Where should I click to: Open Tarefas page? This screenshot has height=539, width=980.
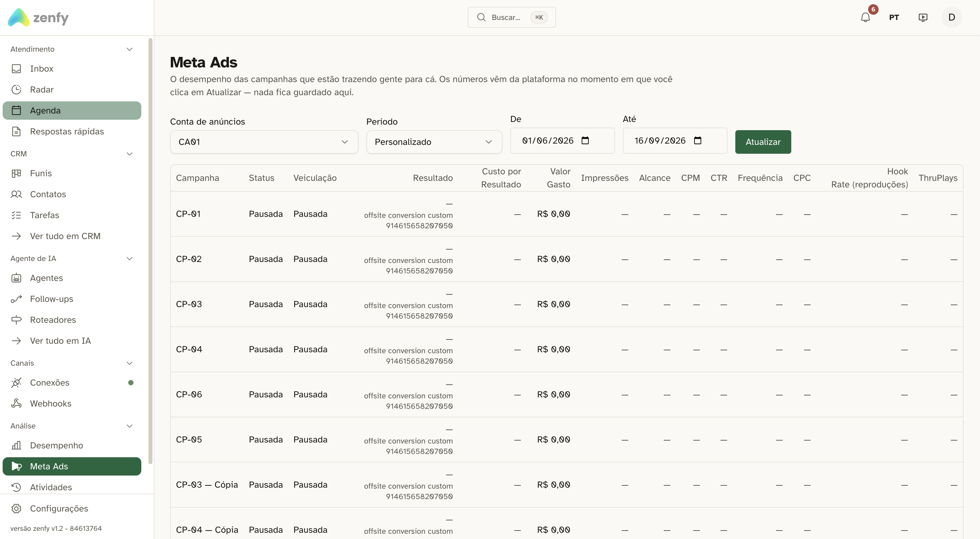72,215
